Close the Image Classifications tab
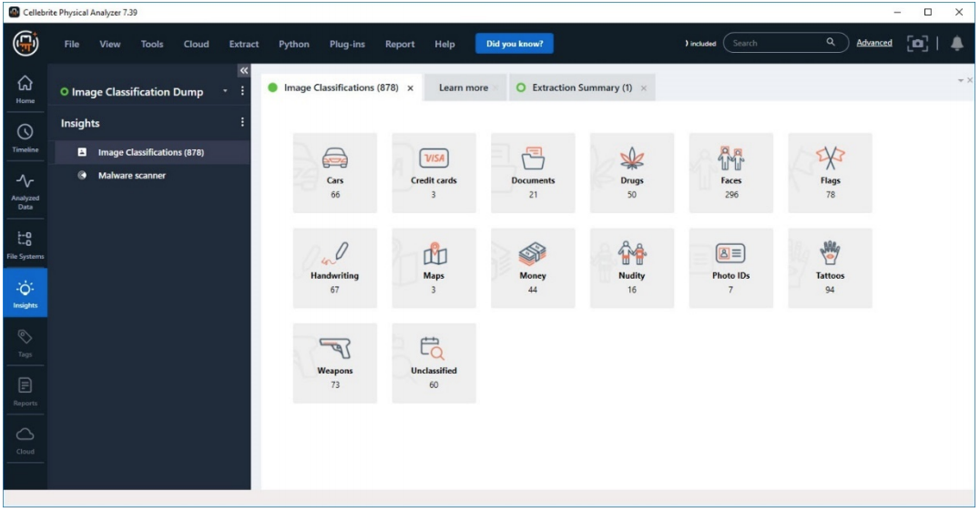This screenshot has height=512, width=980. point(411,88)
